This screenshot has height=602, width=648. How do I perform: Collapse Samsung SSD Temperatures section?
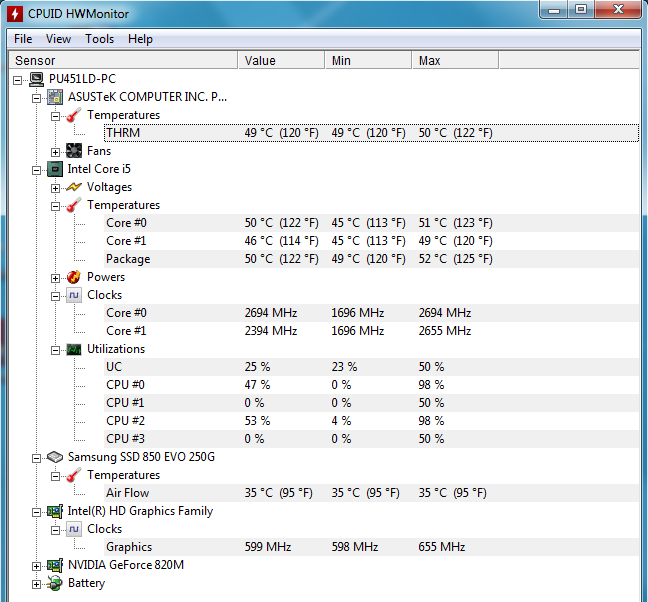click(55, 476)
